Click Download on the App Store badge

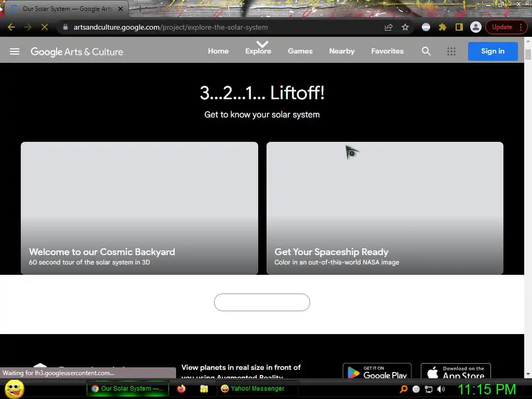pos(456,371)
